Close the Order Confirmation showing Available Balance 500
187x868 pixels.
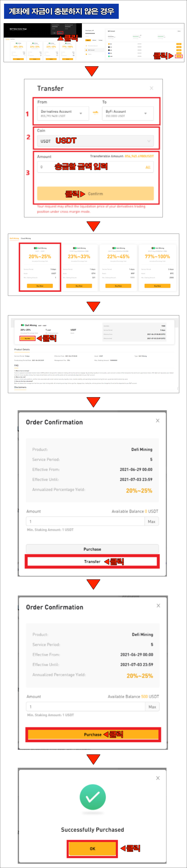[x=158, y=605]
